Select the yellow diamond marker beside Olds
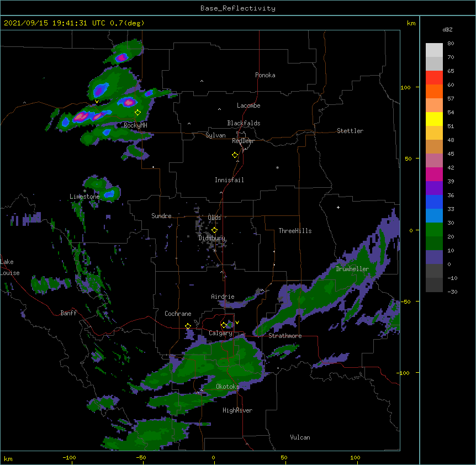476x465 pixels. tap(215, 230)
